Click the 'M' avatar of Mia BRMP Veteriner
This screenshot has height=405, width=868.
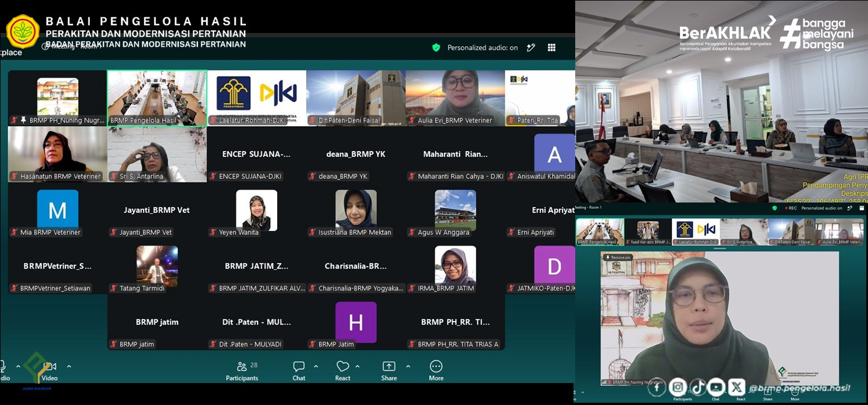(57, 209)
